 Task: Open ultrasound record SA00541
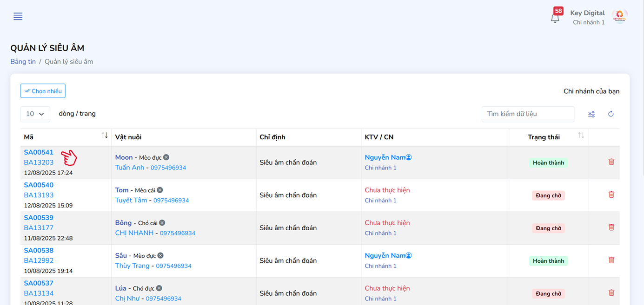coord(39,152)
